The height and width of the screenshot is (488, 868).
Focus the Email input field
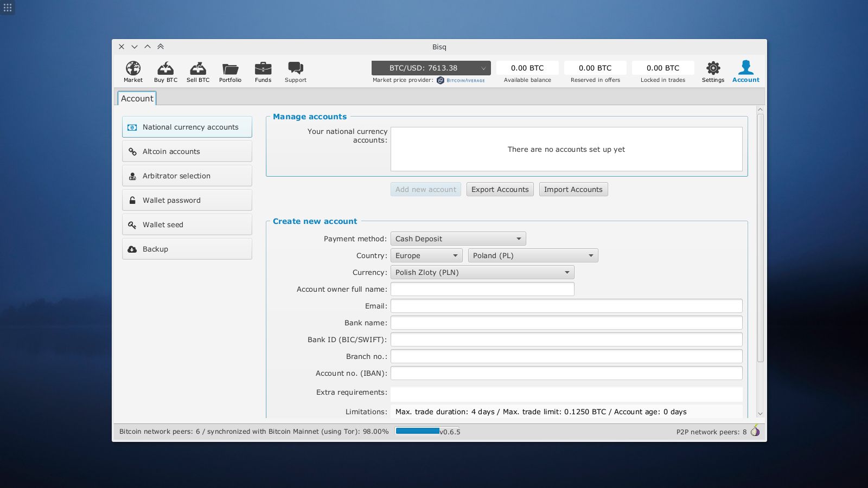tap(566, 306)
